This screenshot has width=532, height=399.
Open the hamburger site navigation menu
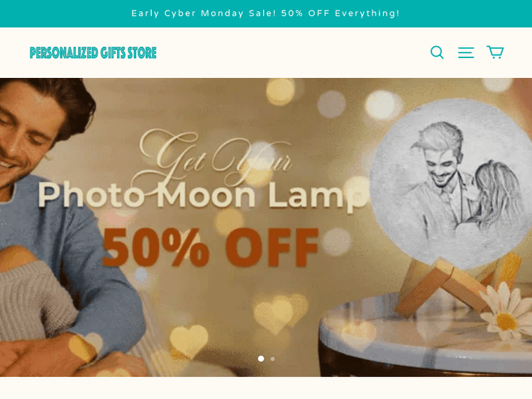(466, 52)
